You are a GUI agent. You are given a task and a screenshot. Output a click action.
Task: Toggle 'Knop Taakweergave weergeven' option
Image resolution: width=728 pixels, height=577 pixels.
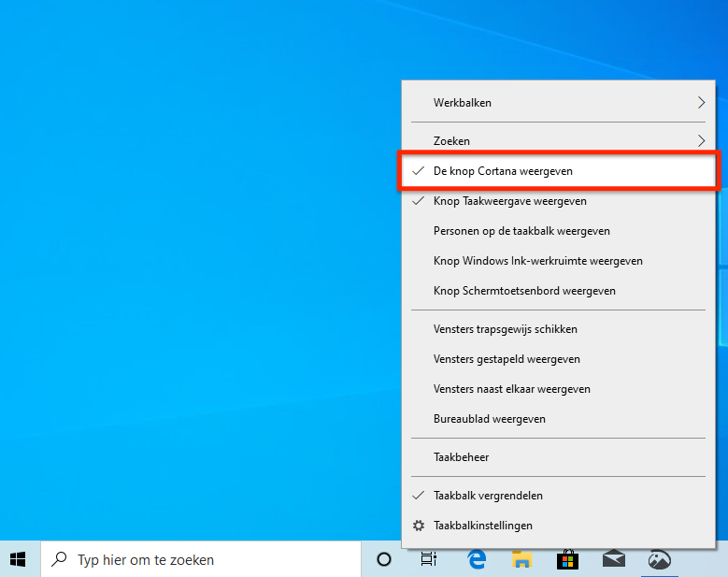pyautogui.click(x=509, y=201)
